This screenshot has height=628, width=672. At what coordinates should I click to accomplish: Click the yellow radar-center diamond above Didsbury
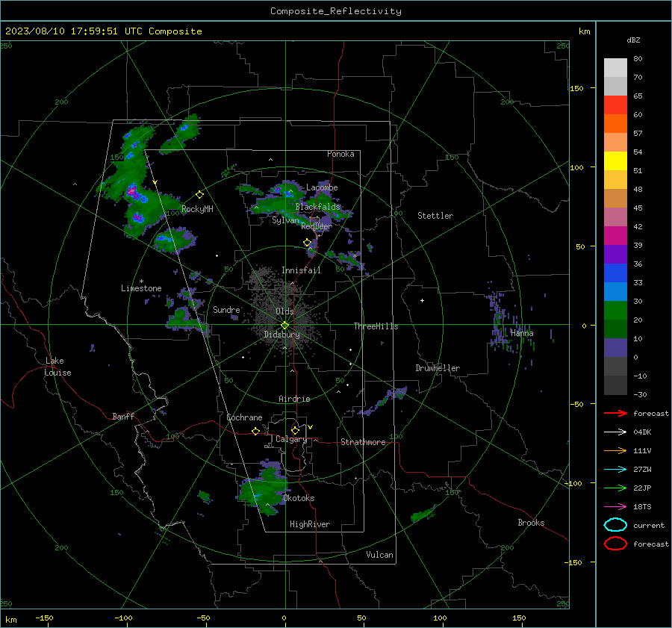coord(285,326)
